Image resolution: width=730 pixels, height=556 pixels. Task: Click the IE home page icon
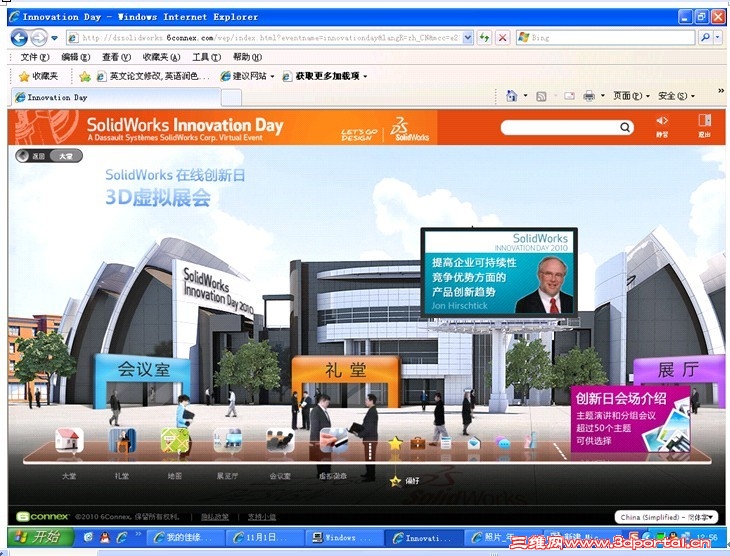(x=511, y=96)
